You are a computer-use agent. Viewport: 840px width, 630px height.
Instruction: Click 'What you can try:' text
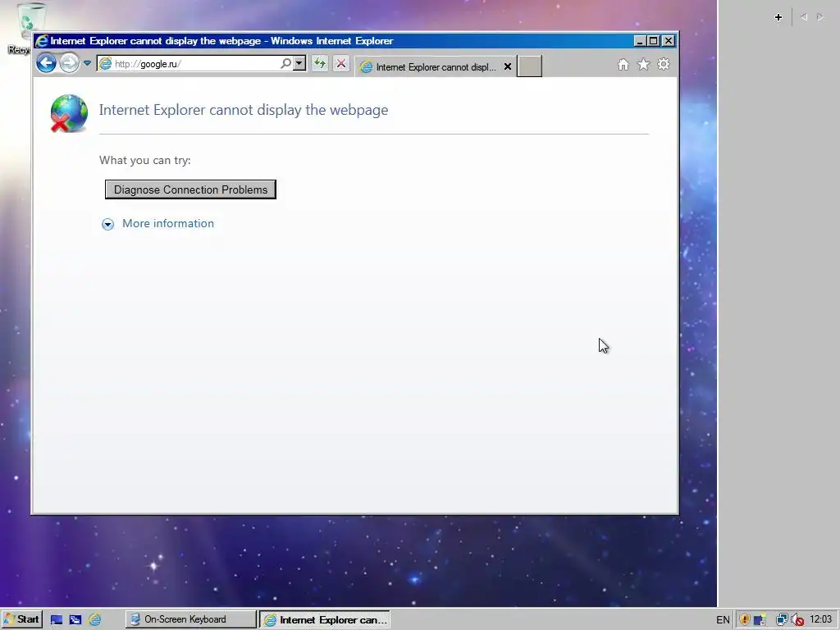pos(144,160)
